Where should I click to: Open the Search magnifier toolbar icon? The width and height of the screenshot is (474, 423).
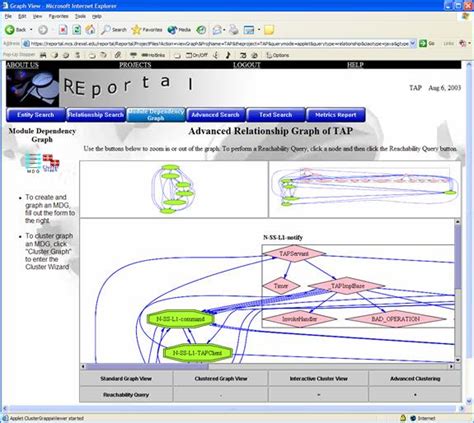(106, 30)
